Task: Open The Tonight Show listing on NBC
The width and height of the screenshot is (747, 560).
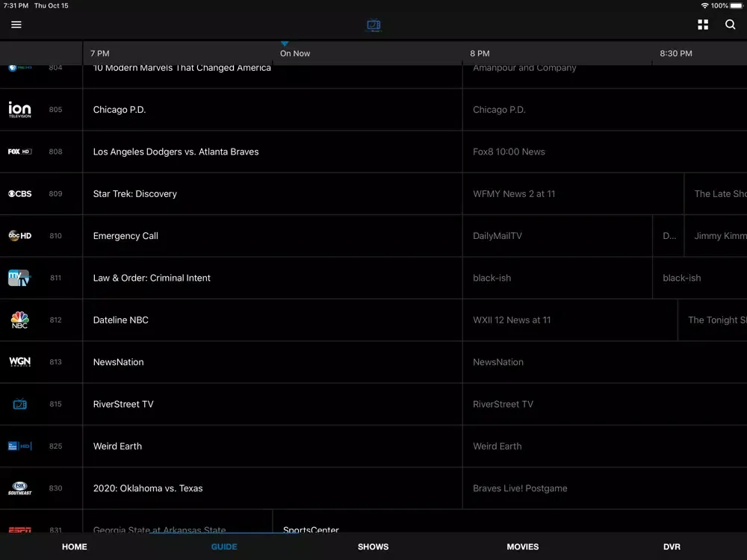Action: pos(713,320)
